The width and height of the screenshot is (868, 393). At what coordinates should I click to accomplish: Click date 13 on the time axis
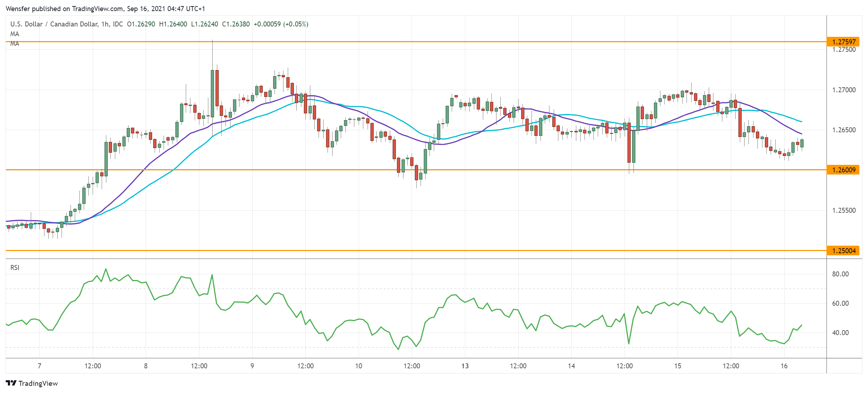coord(465,366)
